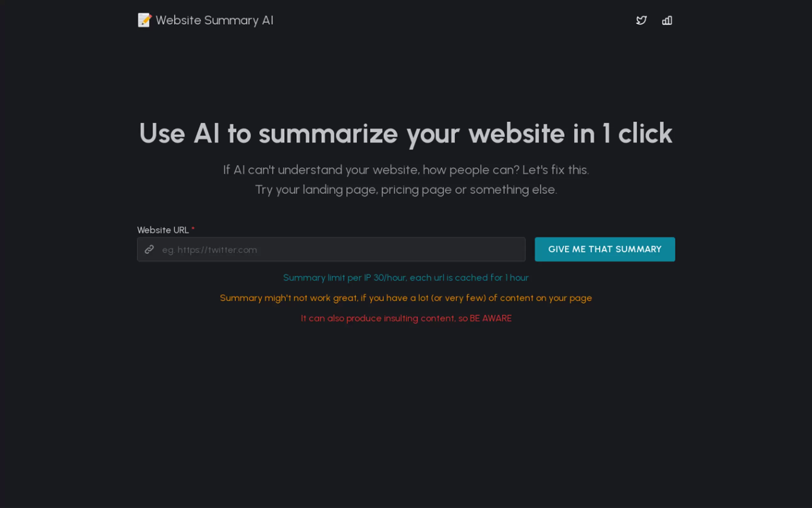The width and height of the screenshot is (812, 508).
Task: Click the "Use AI to summarize" main heading
Action: click(x=405, y=134)
